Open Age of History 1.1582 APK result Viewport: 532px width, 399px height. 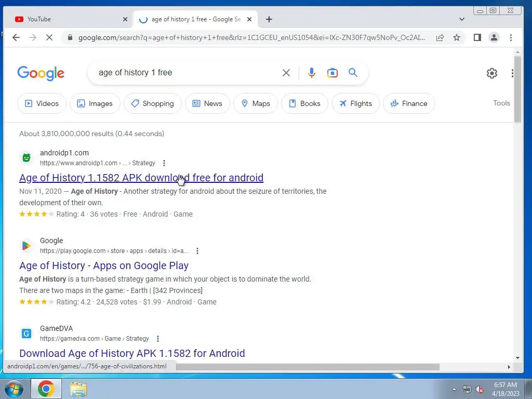click(141, 178)
